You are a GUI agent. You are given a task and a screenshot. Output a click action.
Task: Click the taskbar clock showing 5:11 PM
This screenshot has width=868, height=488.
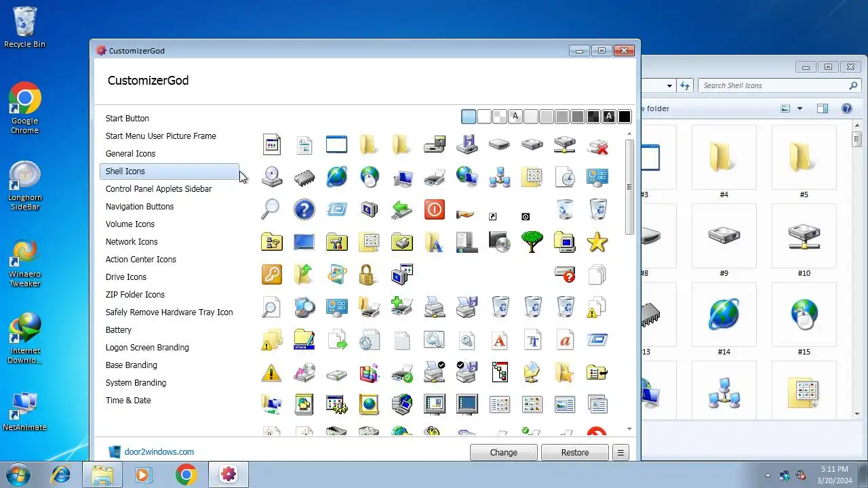click(x=833, y=474)
